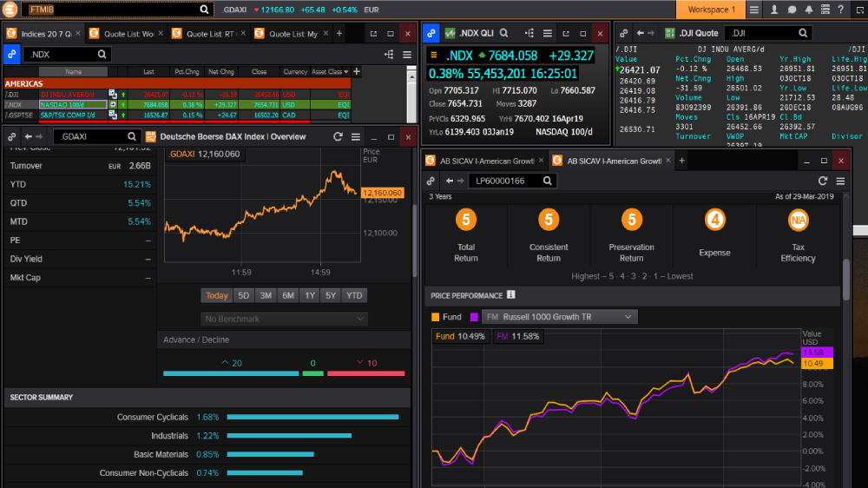
Task: Click the .GDAXI search field
Action: point(97,137)
